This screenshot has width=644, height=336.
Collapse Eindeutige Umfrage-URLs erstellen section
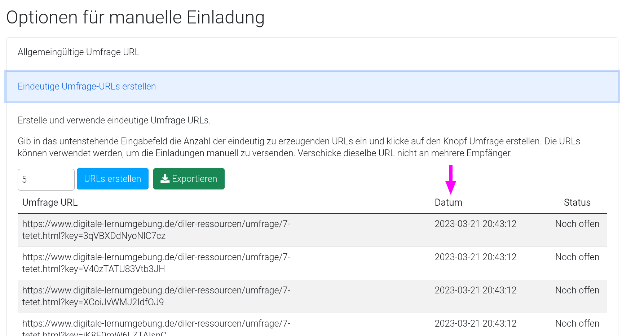click(87, 87)
